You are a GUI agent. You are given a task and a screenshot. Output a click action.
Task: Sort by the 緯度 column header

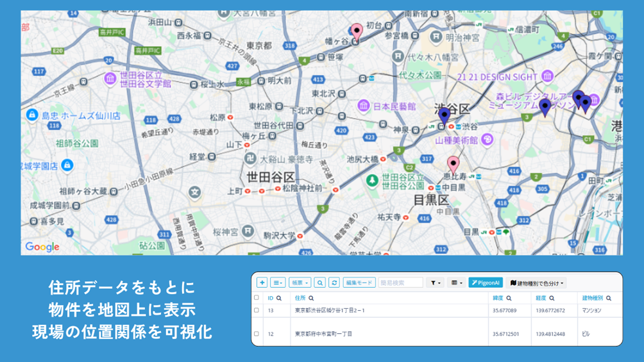(x=498, y=298)
